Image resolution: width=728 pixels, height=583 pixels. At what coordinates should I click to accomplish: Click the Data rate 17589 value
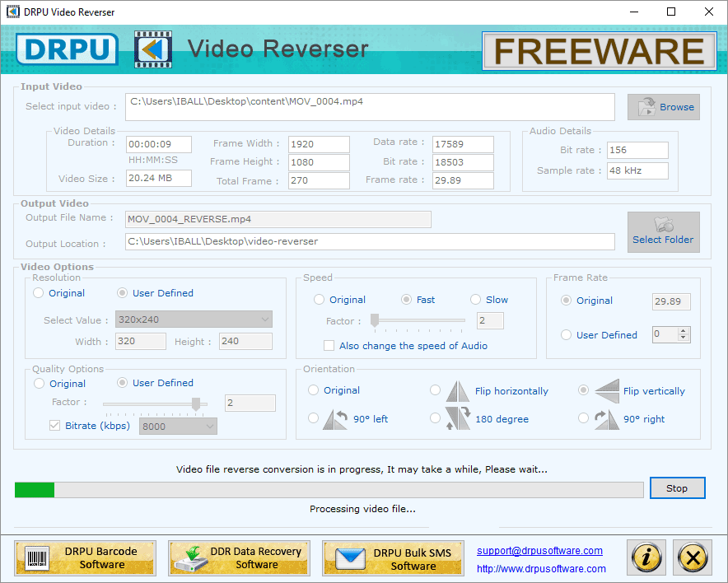[x=463, y=144]
